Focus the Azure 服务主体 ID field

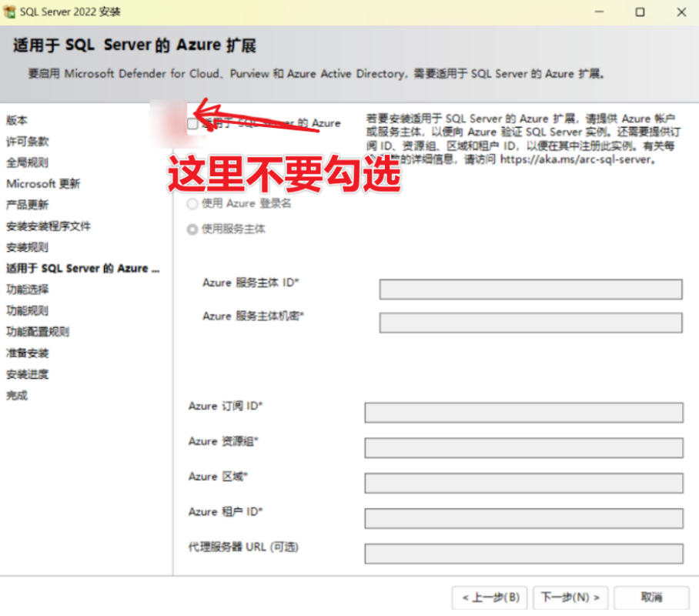click(530, 290)
